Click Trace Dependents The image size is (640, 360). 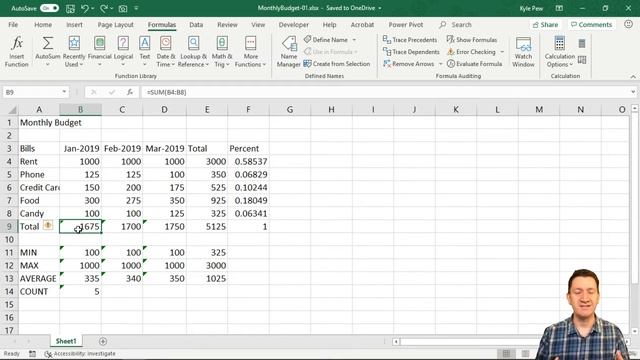tap(411, 52)
